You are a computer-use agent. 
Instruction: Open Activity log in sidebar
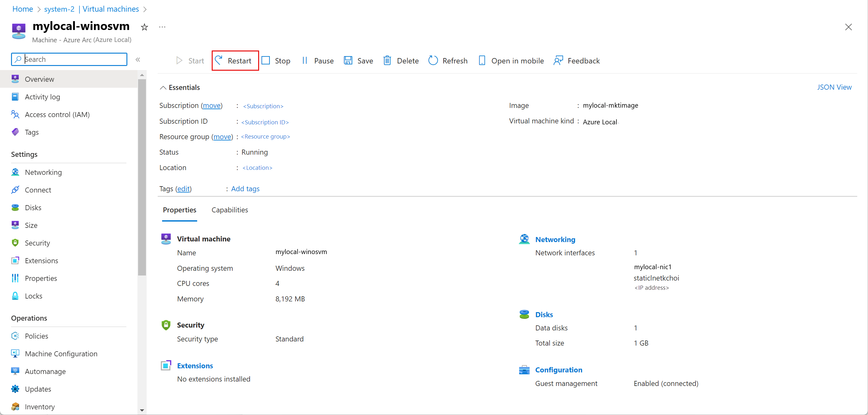coord(42,97)
